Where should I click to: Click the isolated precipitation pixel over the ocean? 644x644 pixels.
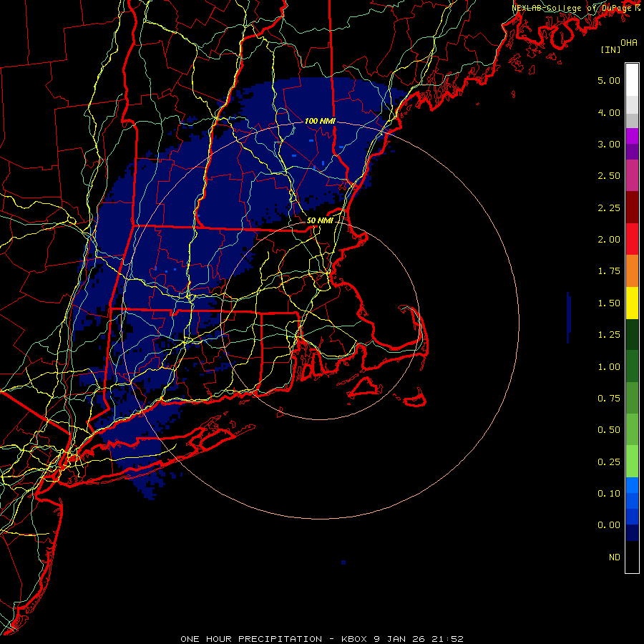(343, 562)
